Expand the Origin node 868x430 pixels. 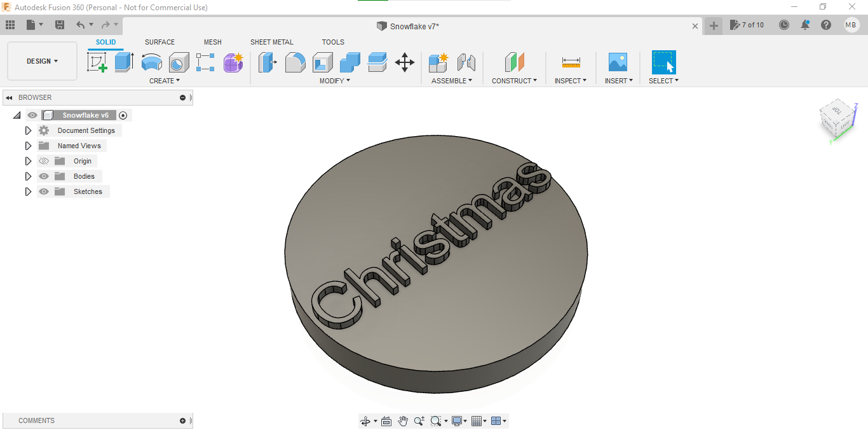(28, 161)
